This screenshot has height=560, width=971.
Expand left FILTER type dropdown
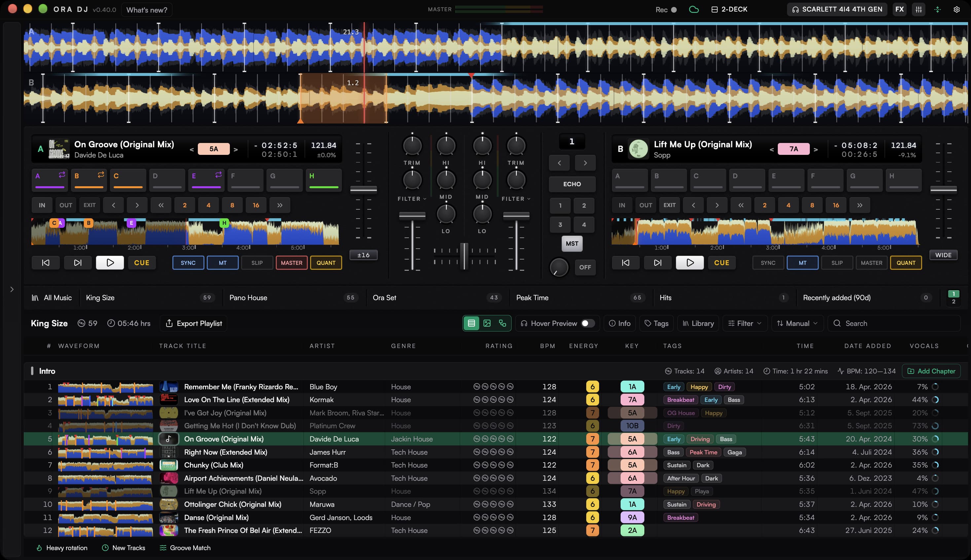tap(412, 199)
